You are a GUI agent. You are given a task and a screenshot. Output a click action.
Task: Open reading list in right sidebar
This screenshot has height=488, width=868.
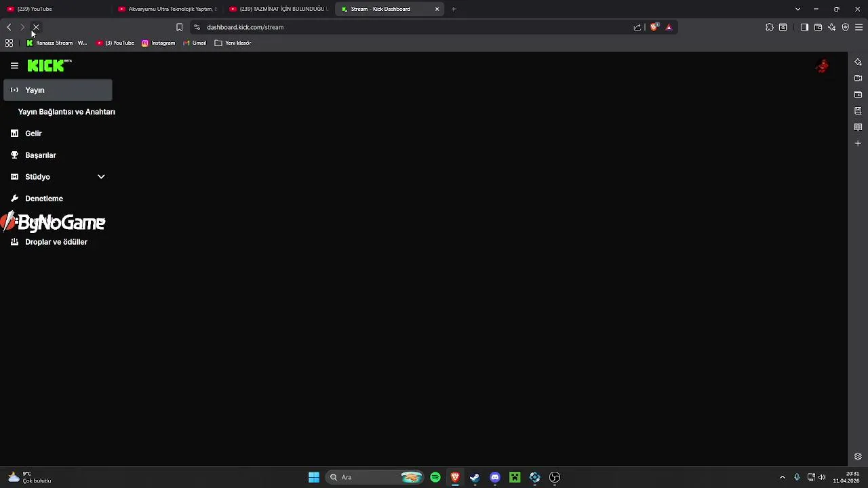(x=858, y=127)
